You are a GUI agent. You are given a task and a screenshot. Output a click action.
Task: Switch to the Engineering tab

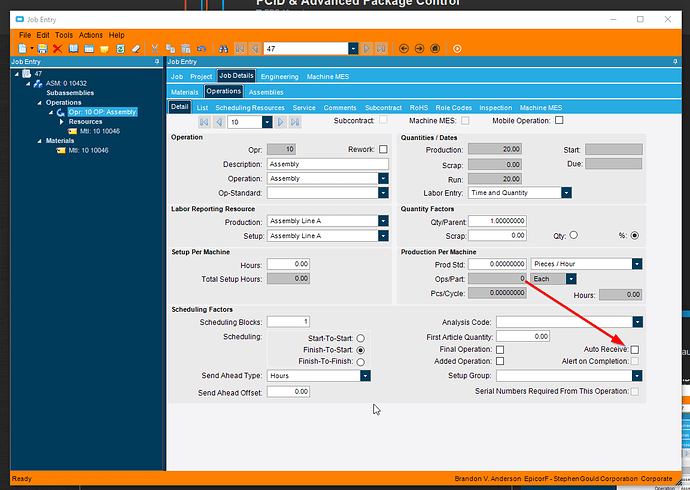279,77
